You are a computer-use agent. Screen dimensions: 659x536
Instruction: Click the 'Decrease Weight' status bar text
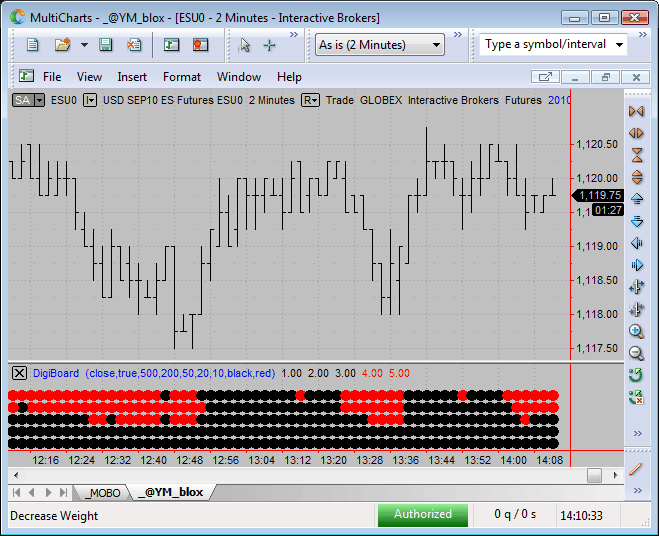[x=54, y=516]
